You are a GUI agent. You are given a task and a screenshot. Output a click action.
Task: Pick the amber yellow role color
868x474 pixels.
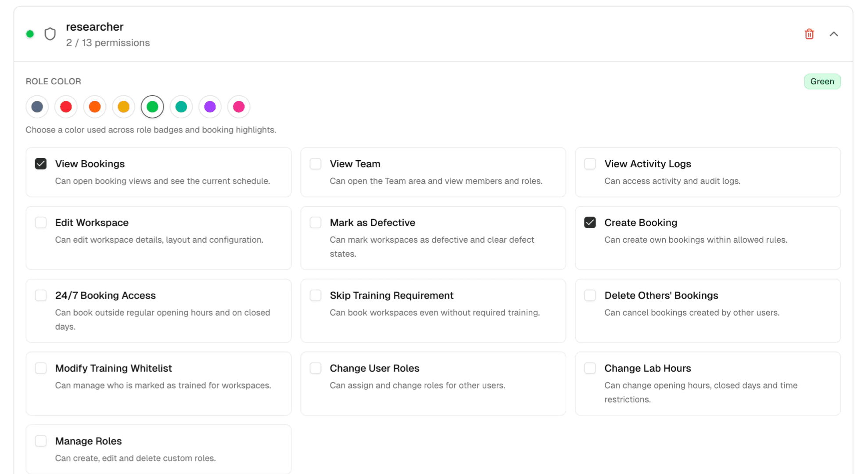tap(124, 107)
